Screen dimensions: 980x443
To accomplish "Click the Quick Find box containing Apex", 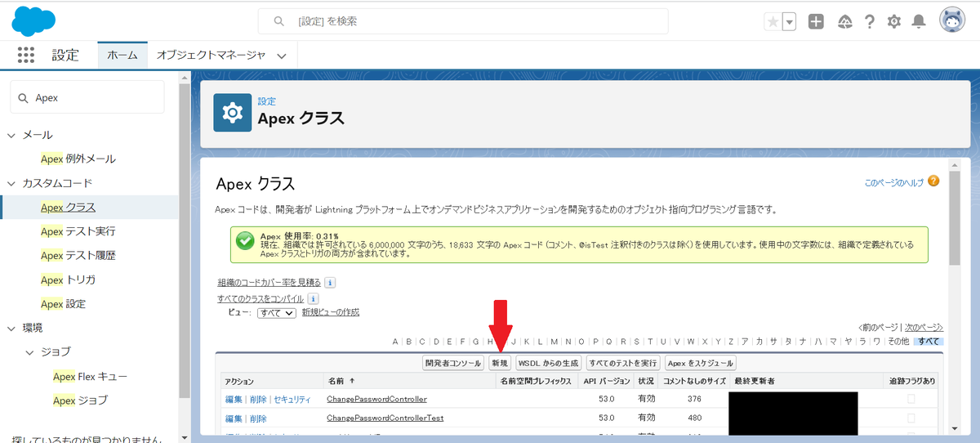I will tap(87, 97).
